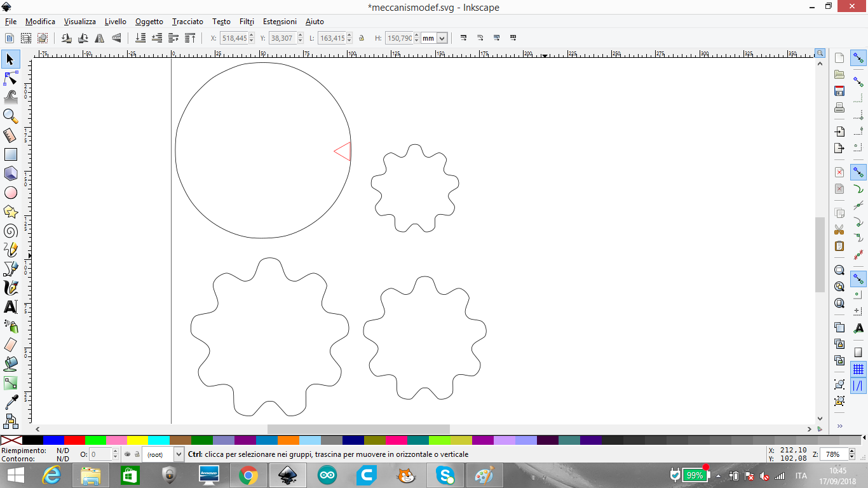Toggle Enable snapping at top of snap bar

point(858,58)
